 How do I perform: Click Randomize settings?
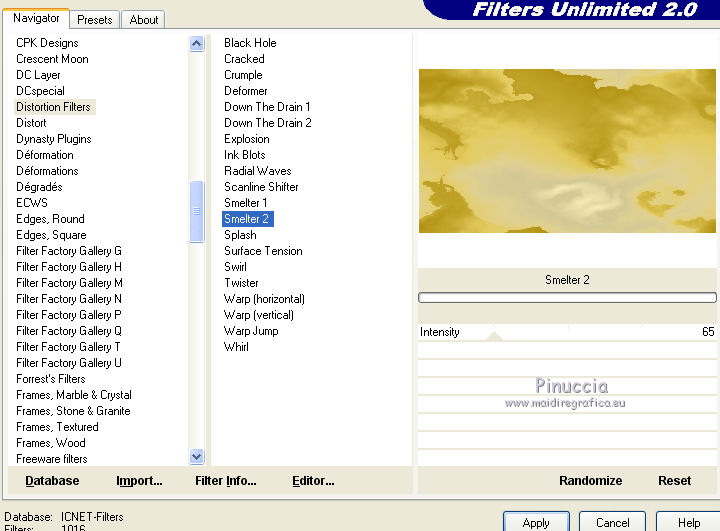click(591, 480)
